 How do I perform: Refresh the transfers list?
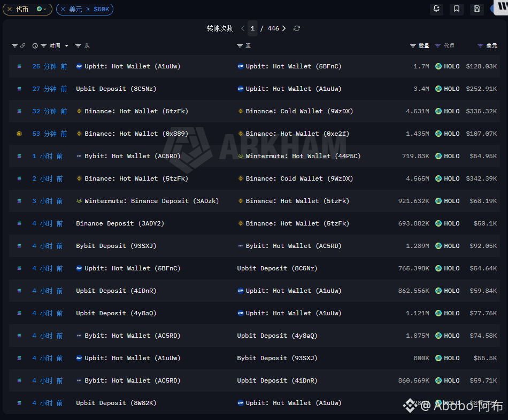point(296,28)
